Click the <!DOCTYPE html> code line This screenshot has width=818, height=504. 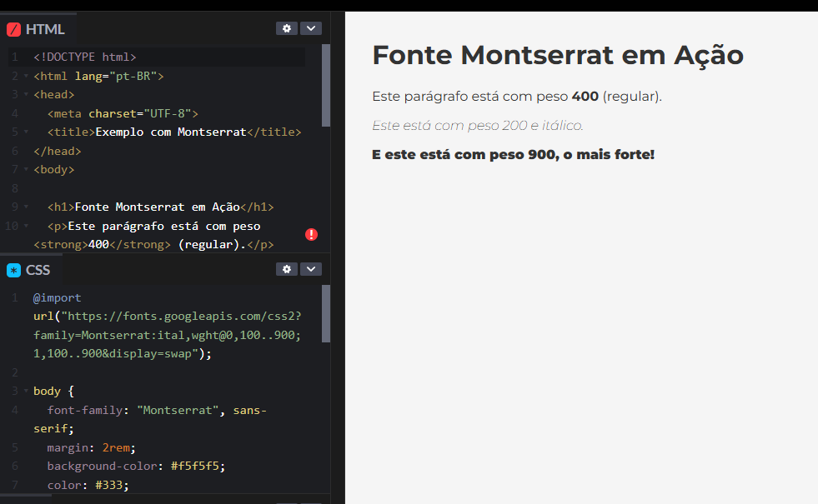point(85,57)
